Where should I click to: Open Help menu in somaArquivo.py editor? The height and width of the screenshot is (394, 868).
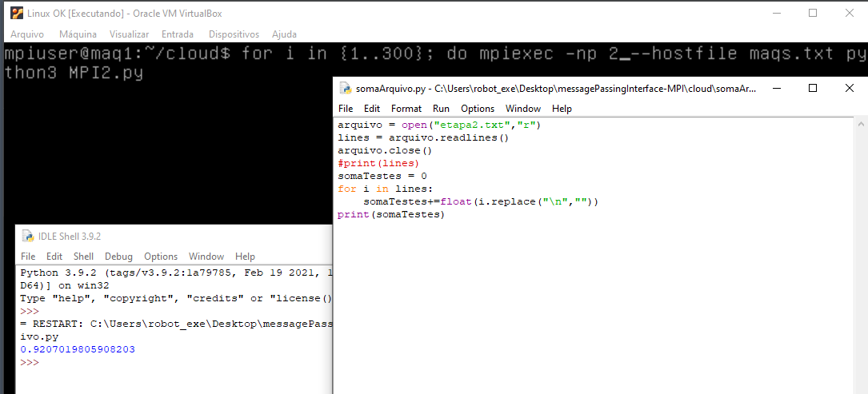562,109
